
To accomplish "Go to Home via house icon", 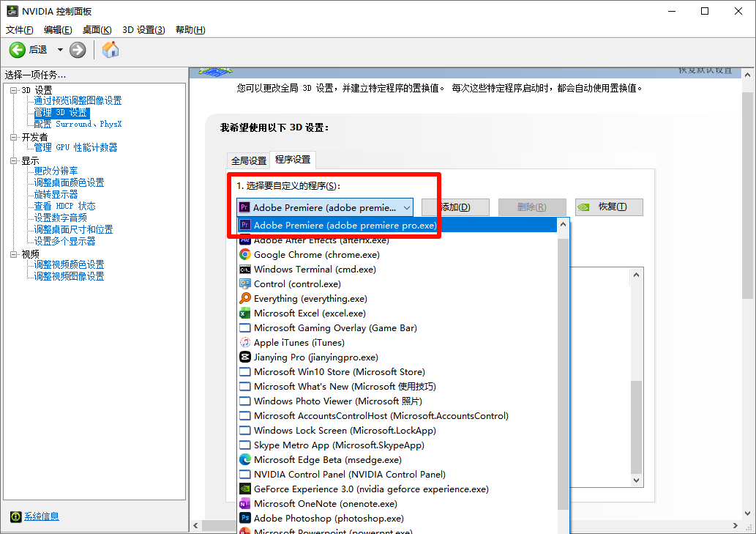I will coord(111,50).
